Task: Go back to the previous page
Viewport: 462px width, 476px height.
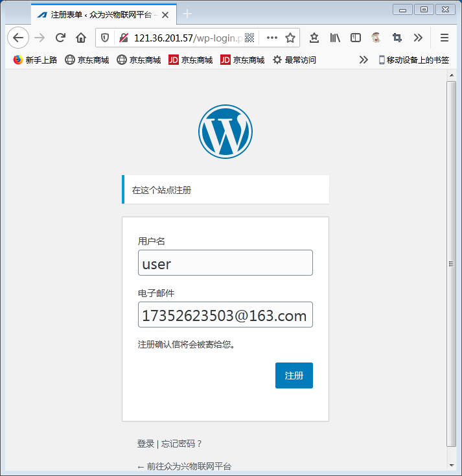Action: point(18,38)
